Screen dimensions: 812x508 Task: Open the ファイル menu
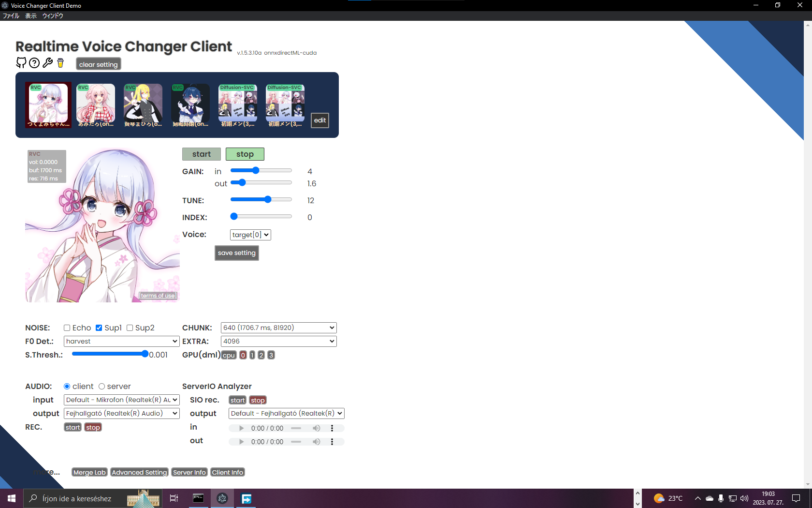coord(11,15)
